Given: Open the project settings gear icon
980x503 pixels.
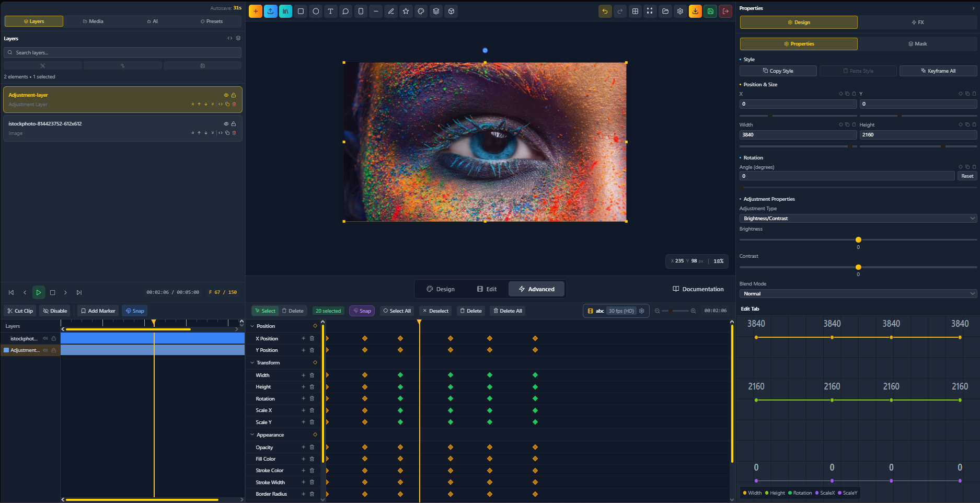Looking at the screenshot, I should (680, 11).
